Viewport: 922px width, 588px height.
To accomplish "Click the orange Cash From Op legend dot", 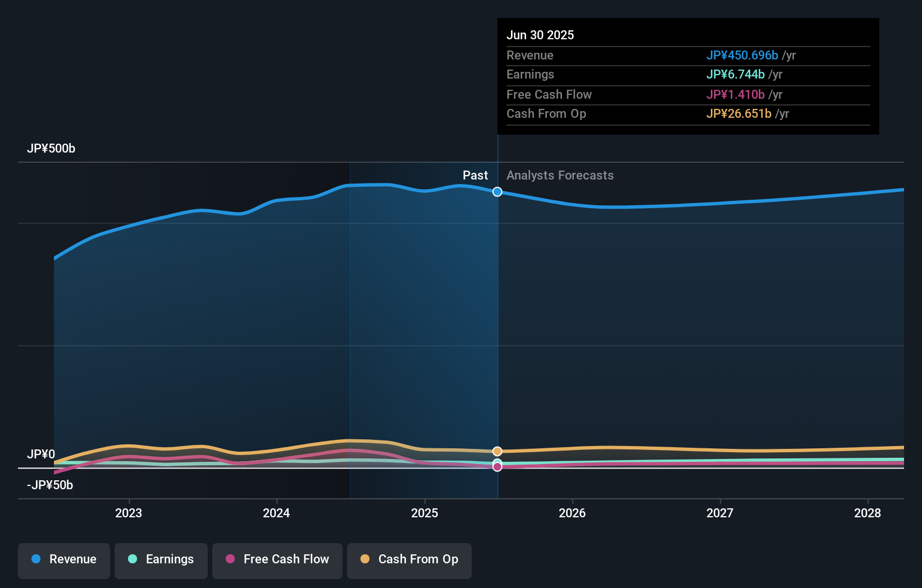I will [366, 559].
